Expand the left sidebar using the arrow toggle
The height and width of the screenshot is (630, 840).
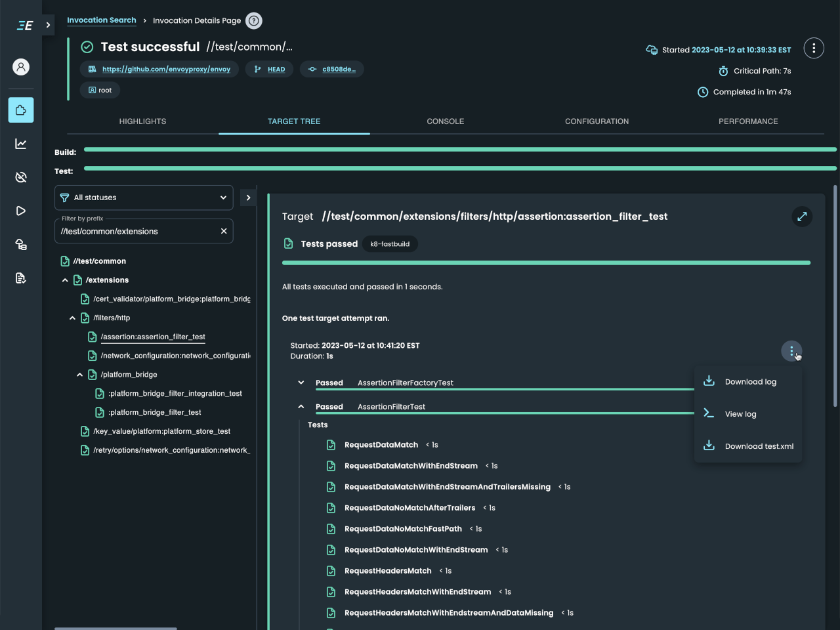(x=49, y=25)
